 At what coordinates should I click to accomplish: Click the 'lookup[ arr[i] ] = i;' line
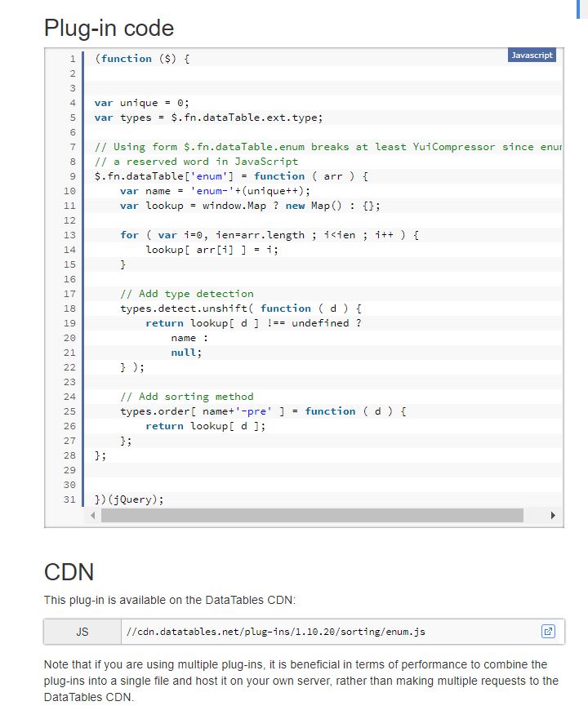(x=212, y=250)
